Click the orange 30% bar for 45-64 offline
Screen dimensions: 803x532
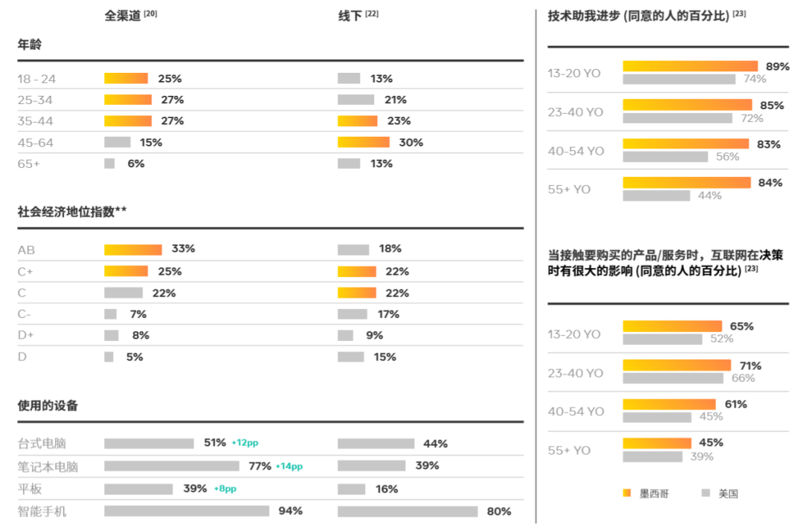364,142
